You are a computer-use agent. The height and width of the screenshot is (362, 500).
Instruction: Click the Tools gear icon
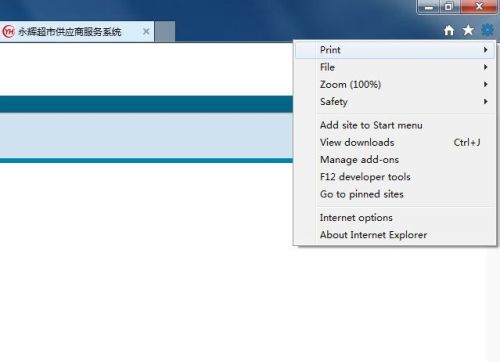point(487,30)
